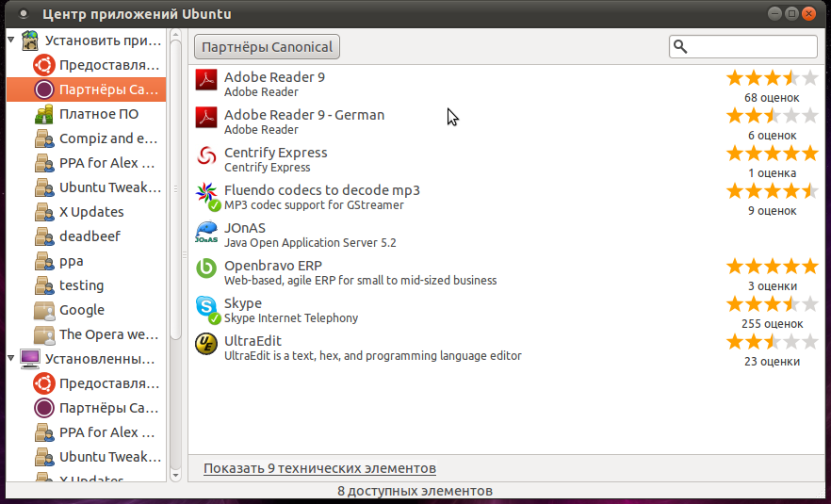Image resolution: width=831 pixels, height=504 pixels.
Task: Click the Google source box icon
Action: 44,310
